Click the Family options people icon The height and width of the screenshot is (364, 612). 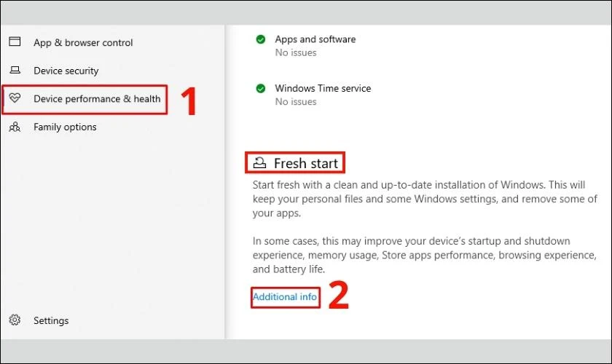15,127
